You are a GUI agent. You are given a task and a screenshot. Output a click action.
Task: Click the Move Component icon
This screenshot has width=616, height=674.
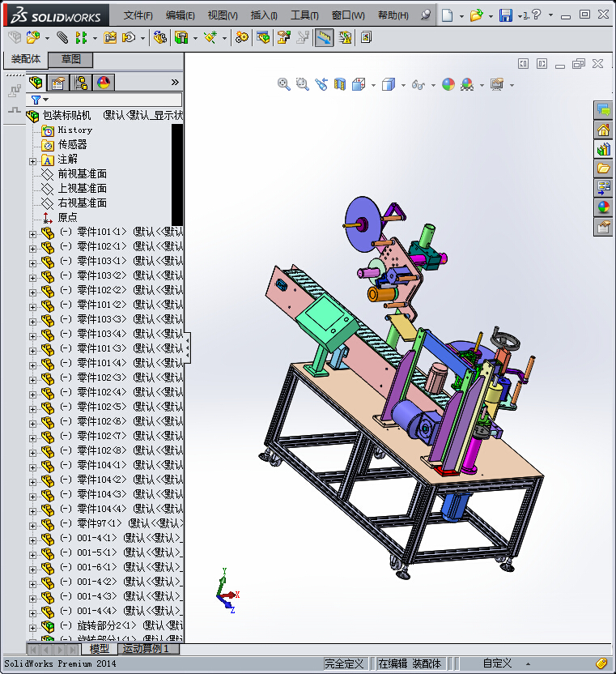[x=129, y=37]
